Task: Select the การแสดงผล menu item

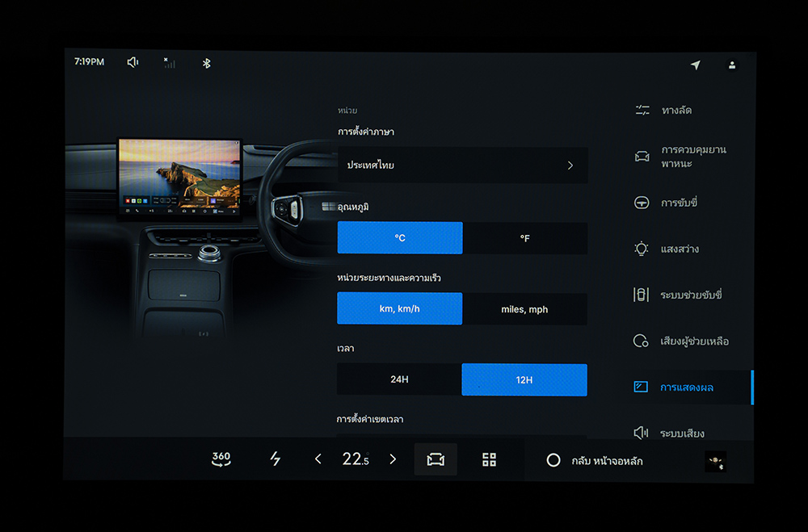Action: (x=688, y=387)
